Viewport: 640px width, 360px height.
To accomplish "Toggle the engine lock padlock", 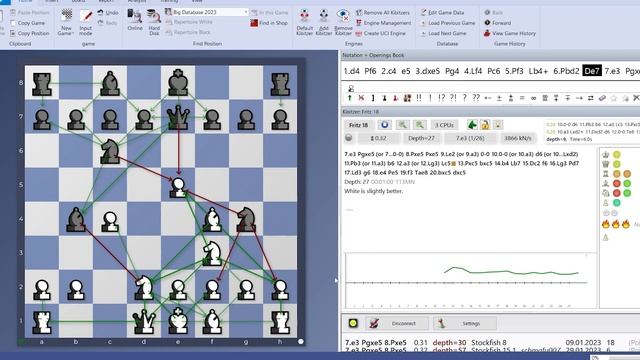I will pos(485,125).
